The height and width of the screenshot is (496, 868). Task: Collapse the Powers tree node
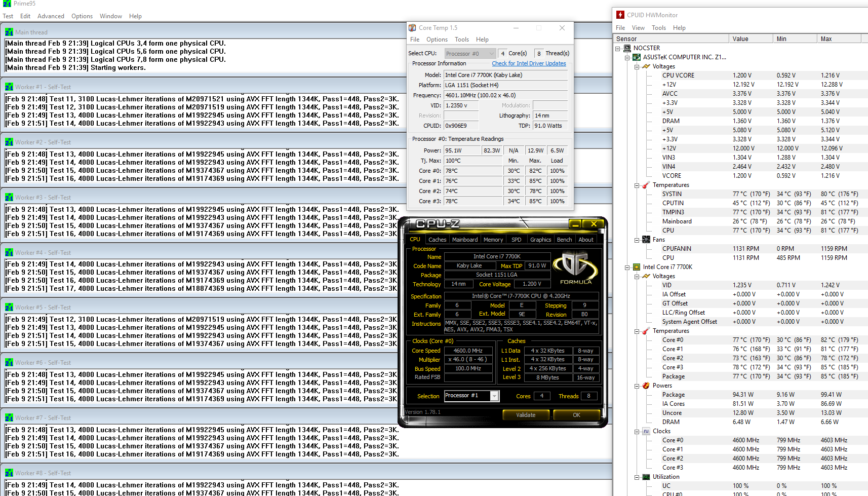637,386
